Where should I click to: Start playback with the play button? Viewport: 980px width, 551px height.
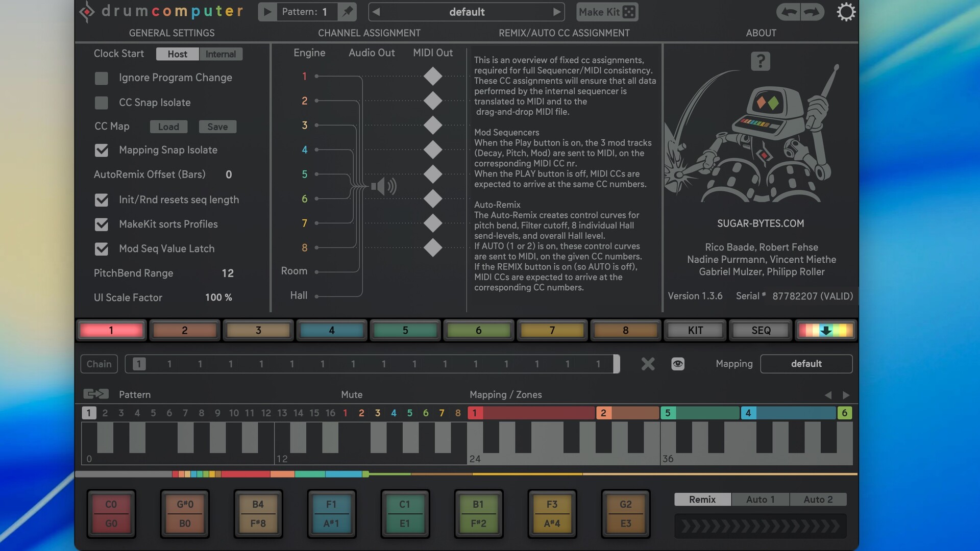[x=267, y=12]
